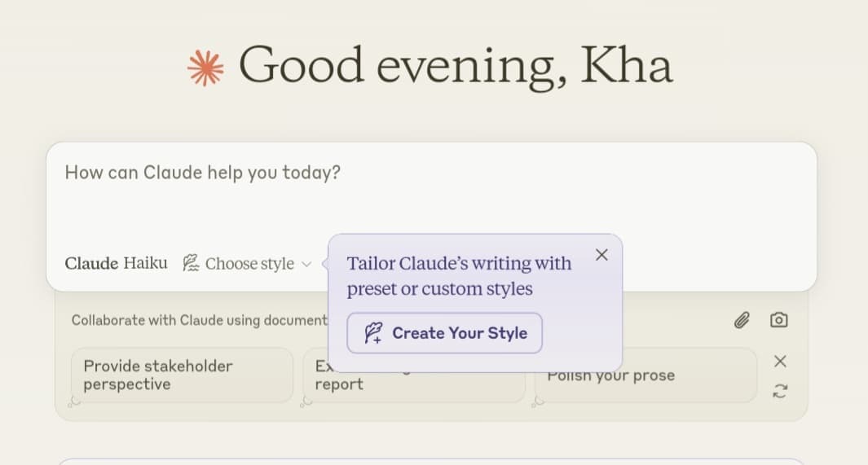Click the style pen icon beside Choose style
The height and width of the screenshot is (465, 868).
click(192, 263)
